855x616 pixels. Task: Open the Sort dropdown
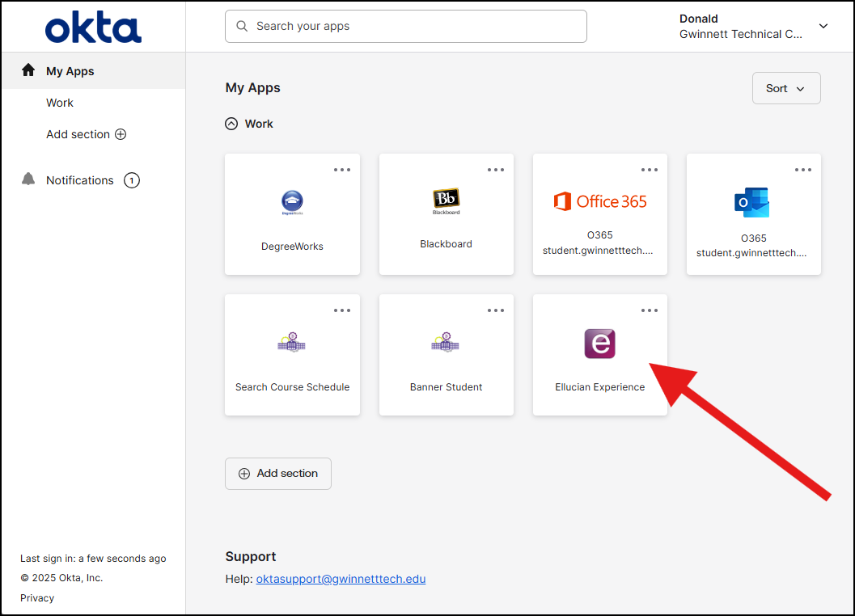coord(785,88)
